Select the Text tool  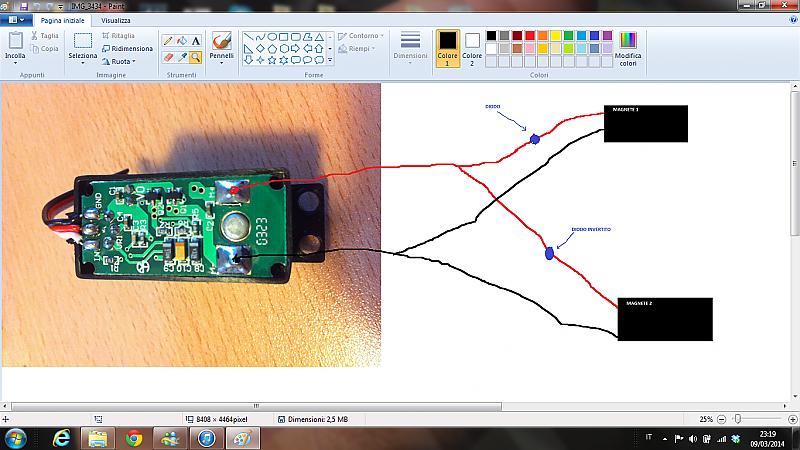click(x=196, y=41)
